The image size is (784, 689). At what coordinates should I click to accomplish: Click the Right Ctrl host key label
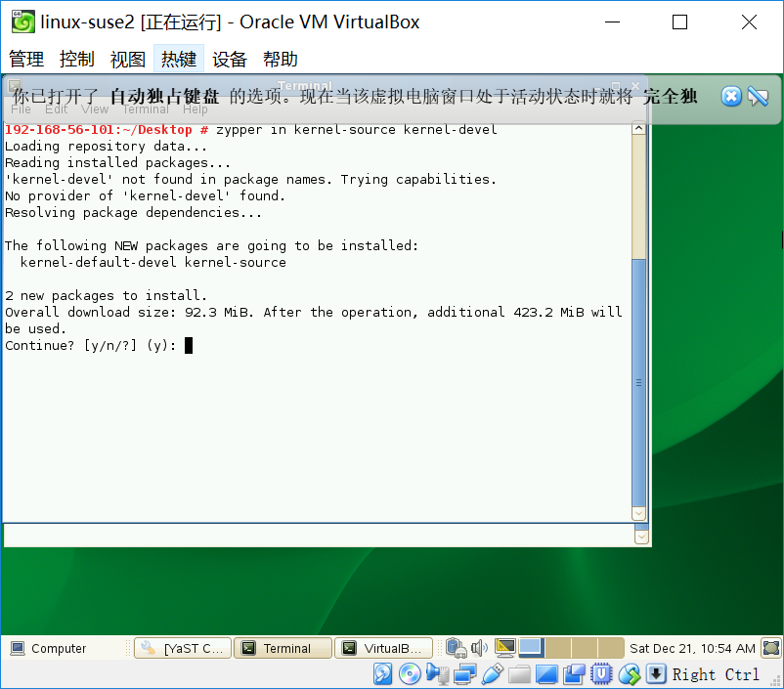click(x=716, y=674)
